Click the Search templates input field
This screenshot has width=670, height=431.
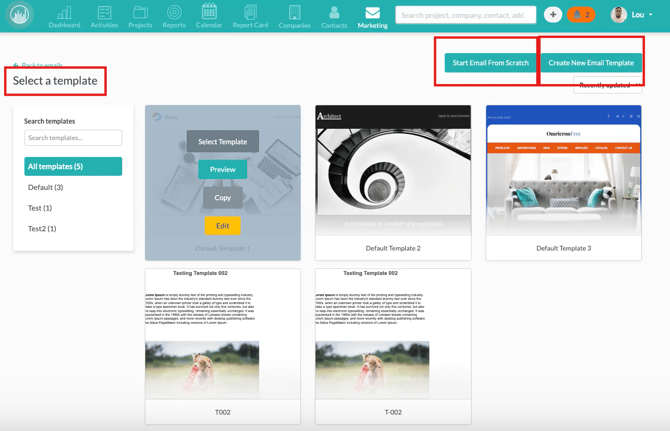pyautogui.click(x=73, y=138)
